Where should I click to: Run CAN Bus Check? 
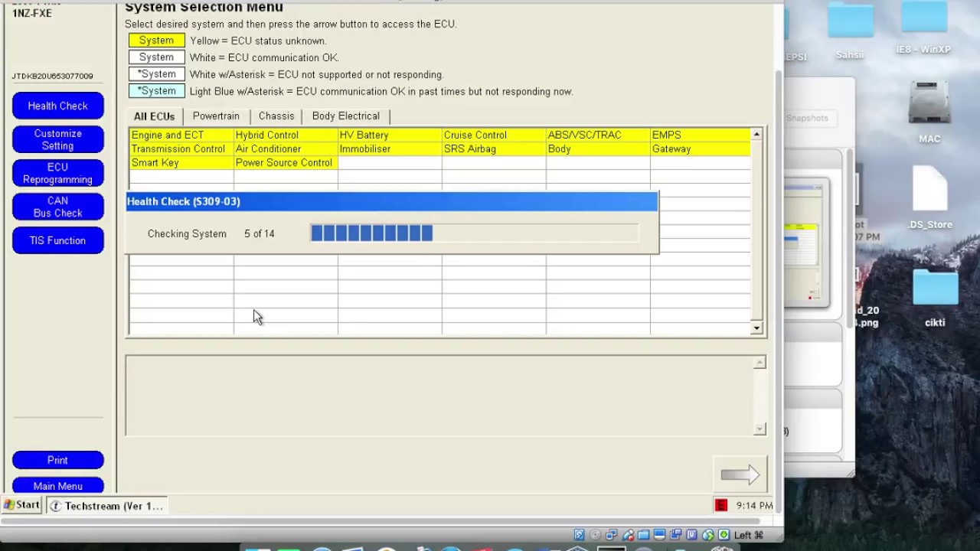pos(58,207)
